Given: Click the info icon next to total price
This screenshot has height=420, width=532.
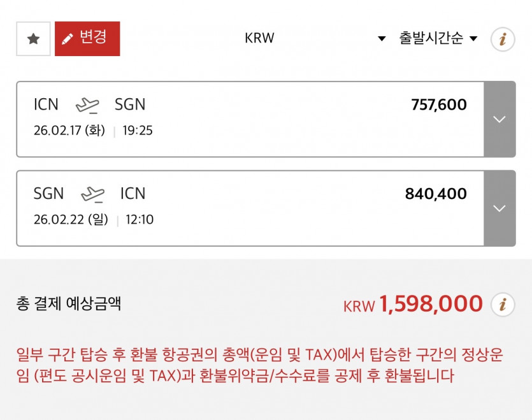Looking at the screenshot, I should pyautogui.click(x=502, y=305).
